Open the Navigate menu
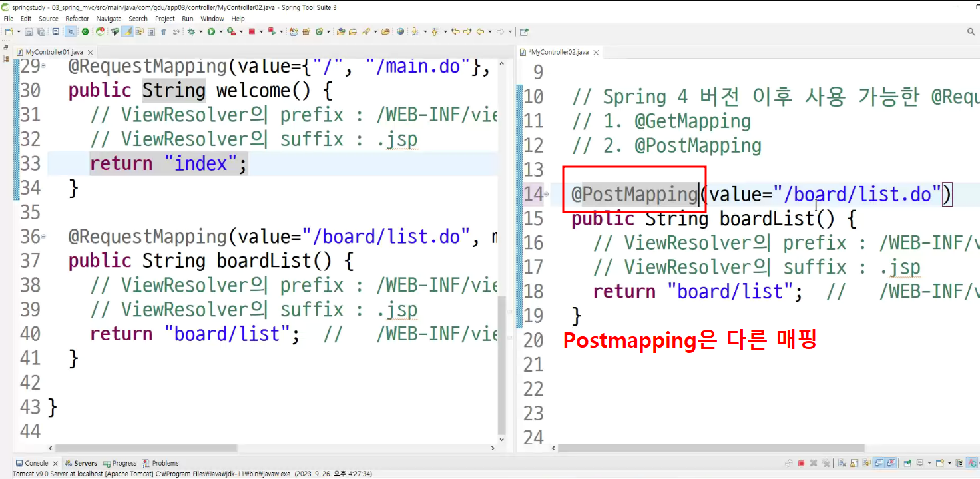 point(109,19)
